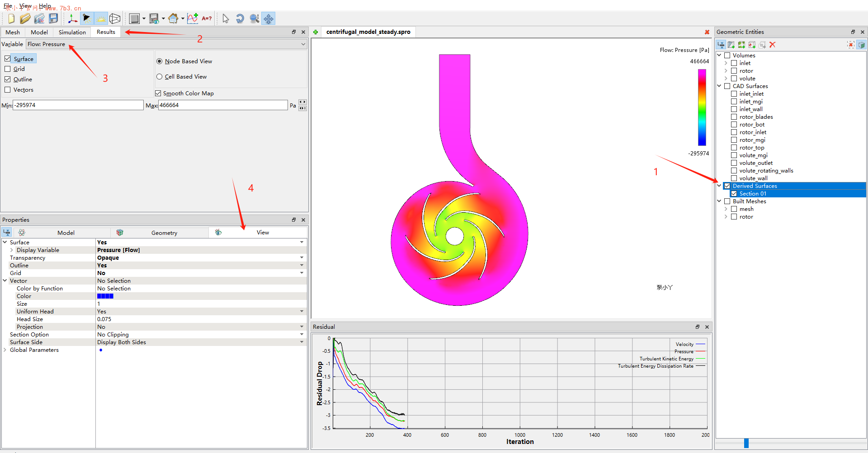Click the collapse tree icon in Geometric Entities
The image size is (868, 453).
pos(721,45)
